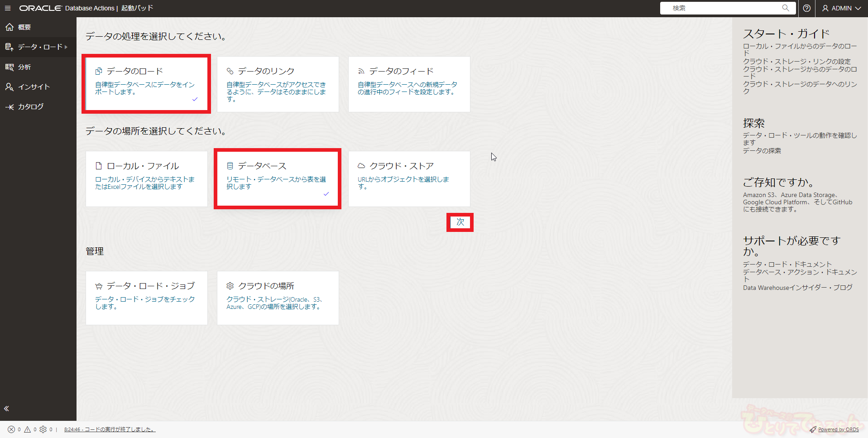Click the gear process icon in status bar
Image resolution: width=868 pixels, height=438 pixels.
43,429
